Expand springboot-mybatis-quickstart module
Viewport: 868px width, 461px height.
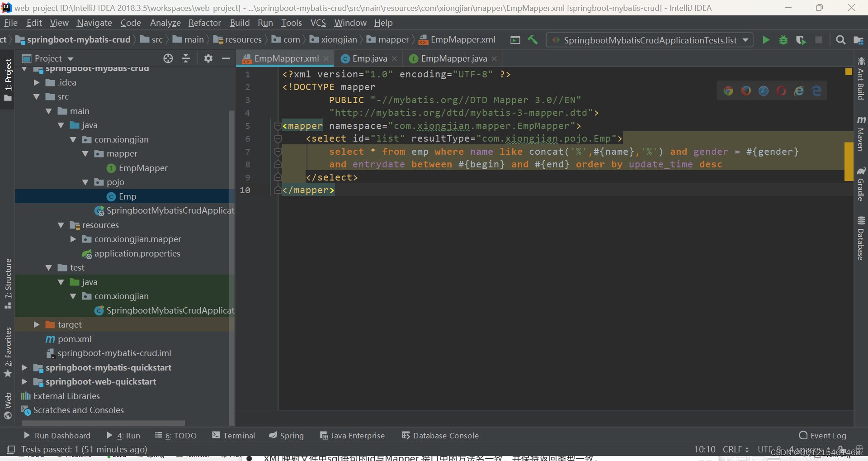[x=24, y=368]
